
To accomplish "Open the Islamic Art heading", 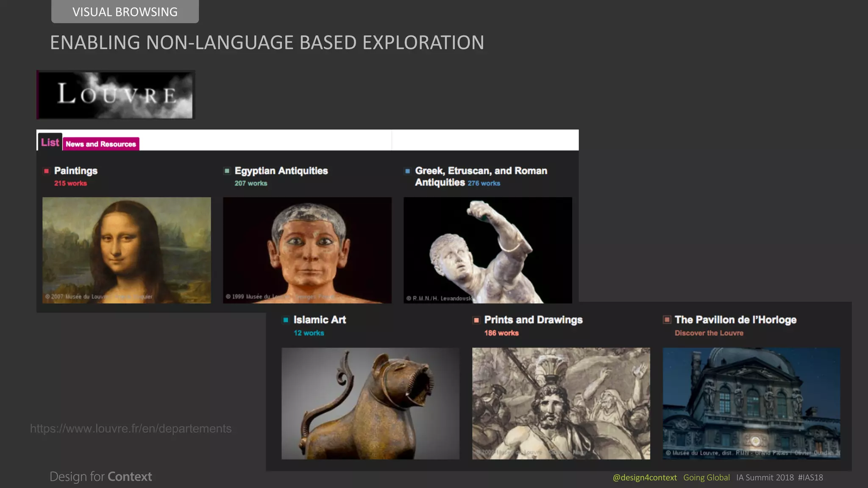I will tap(320, 320).
